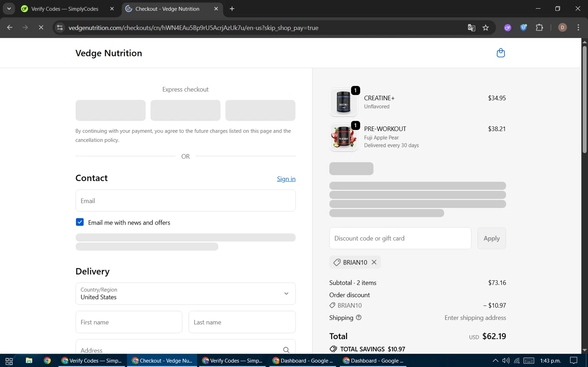Open File Explorer from the taskbar
588x367 pixels.
tap(29, 361)
